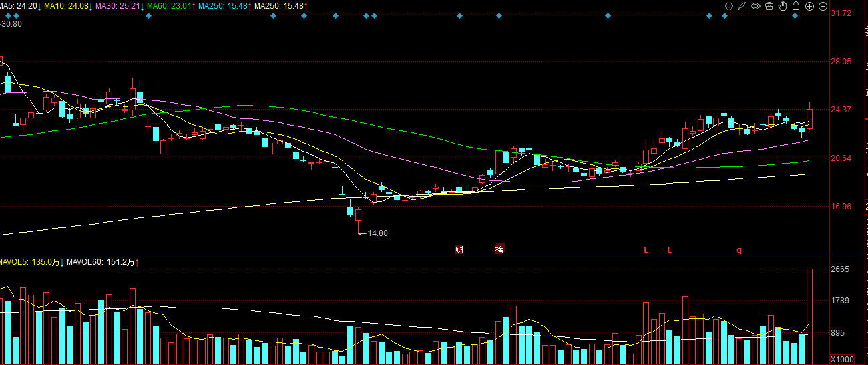Zoom out with the minus icon
The width and height of the screenshot is (868, 365).
(x=823, y=6)
